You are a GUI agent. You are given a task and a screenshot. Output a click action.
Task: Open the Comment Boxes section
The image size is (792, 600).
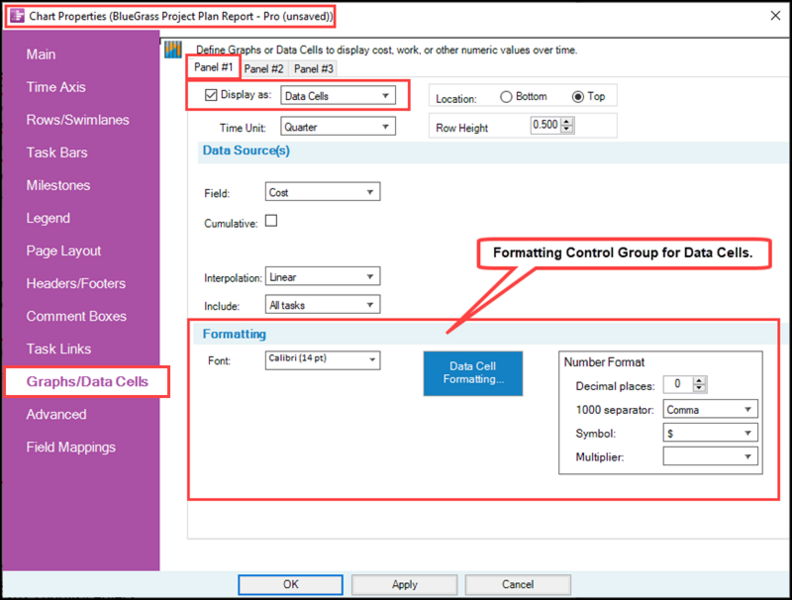click(x=76, y=316)
